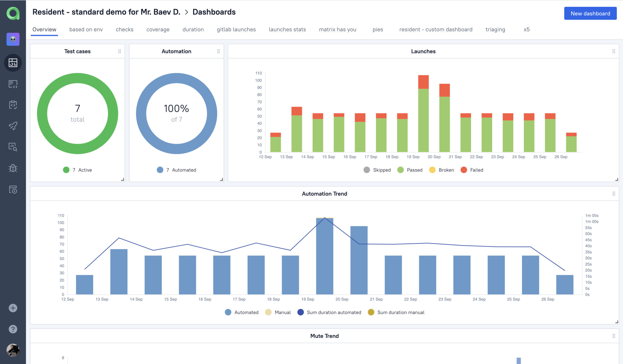Switch to the gitlab launches tab
The height and width of the screenshot is (364, 623).
(x=236, y=29)
